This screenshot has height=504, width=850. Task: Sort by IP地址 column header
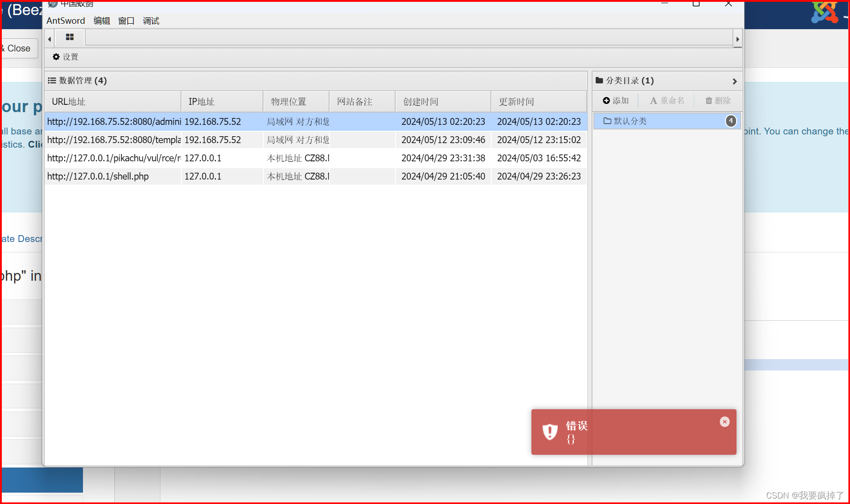(x=222, y=102)
